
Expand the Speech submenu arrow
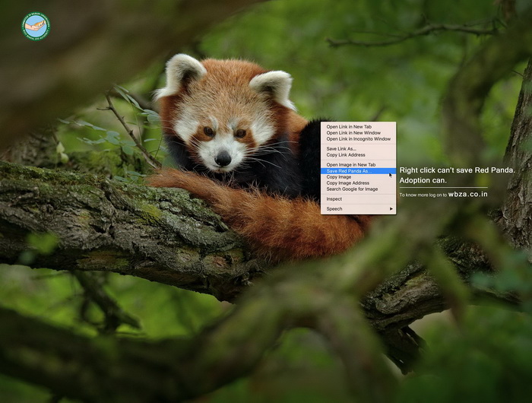tap(391, 208)
